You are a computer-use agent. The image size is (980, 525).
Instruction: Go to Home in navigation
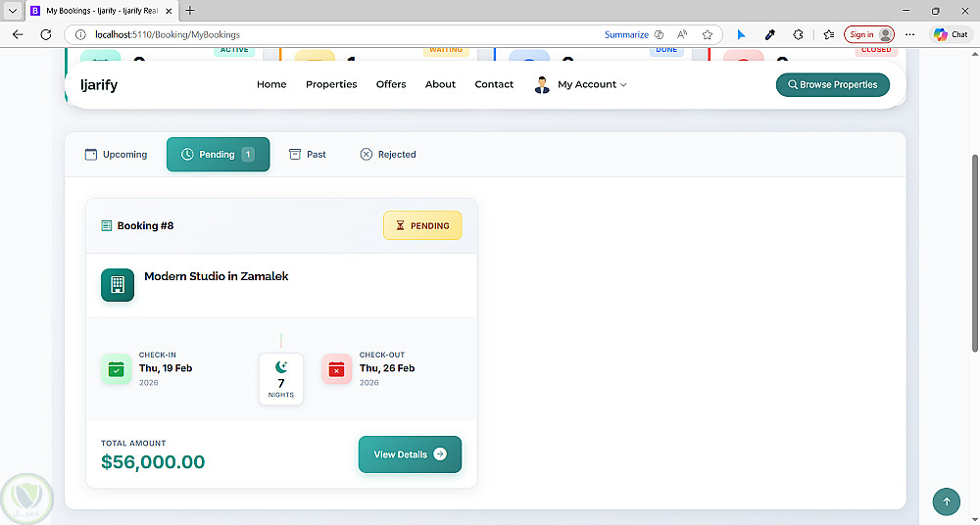click(x=271, y=84)
